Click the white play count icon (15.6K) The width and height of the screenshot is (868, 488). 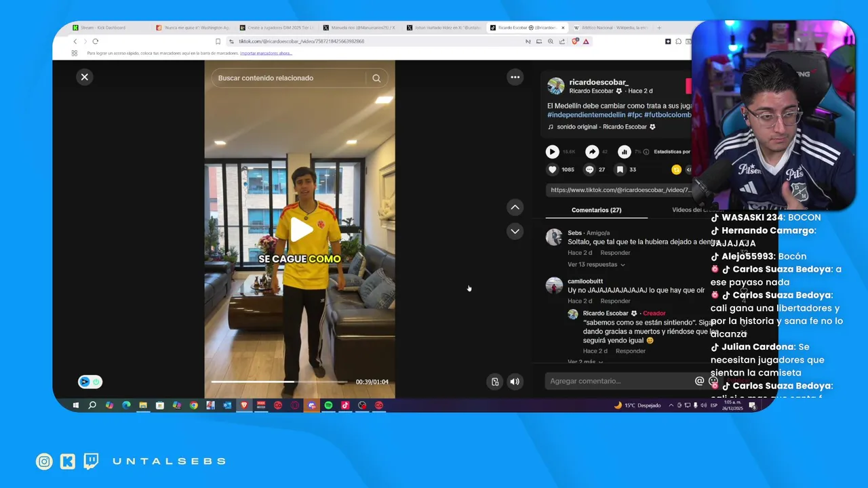point(553,152)
